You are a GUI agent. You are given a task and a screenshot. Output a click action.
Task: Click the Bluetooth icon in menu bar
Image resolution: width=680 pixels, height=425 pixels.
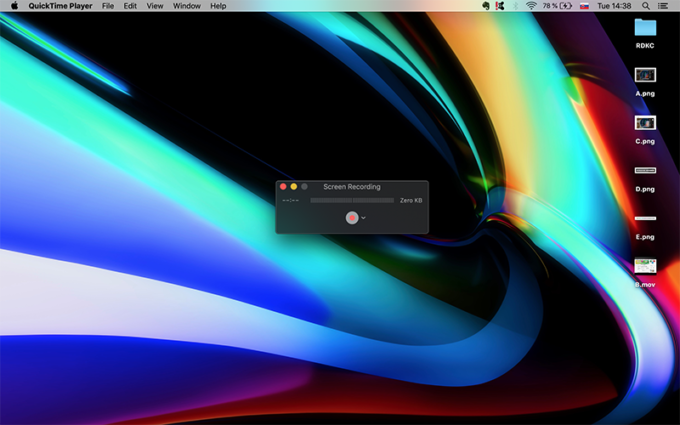[515, 6]
